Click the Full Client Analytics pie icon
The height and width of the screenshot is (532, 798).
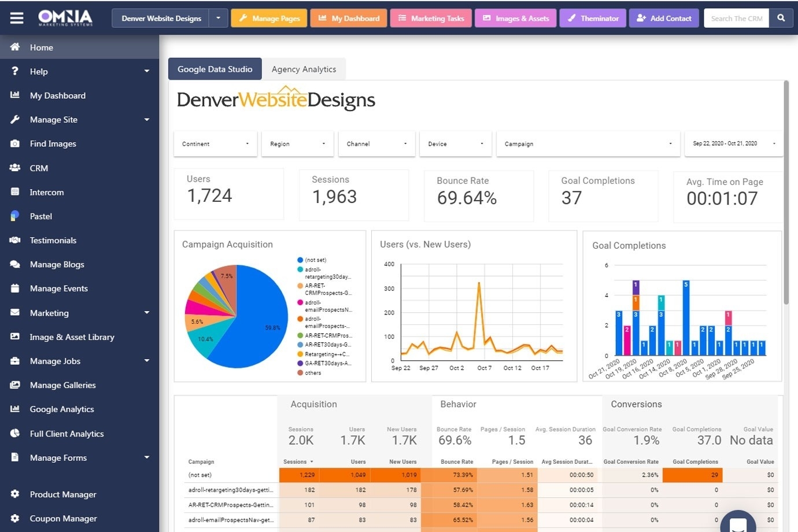click(x=15, y=433)
